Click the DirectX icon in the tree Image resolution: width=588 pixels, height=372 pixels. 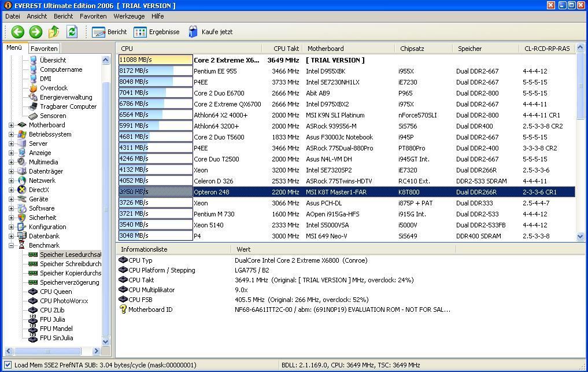point(22,190)
